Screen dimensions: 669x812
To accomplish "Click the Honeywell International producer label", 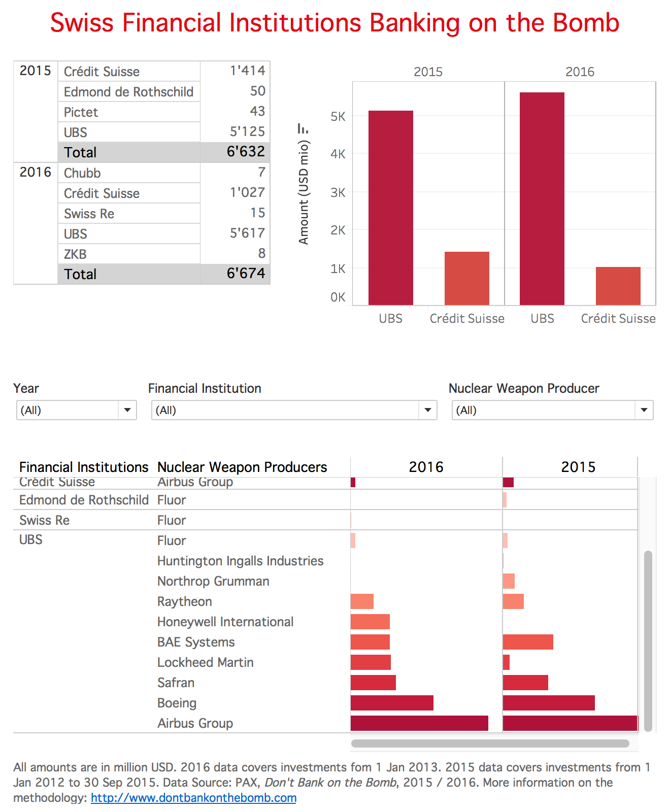I will (225, 622).
